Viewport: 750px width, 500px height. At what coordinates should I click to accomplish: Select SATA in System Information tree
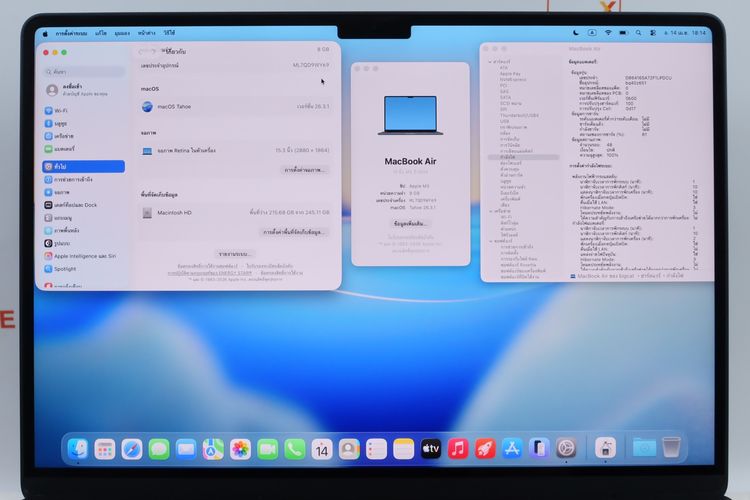(x=505, y=97)
